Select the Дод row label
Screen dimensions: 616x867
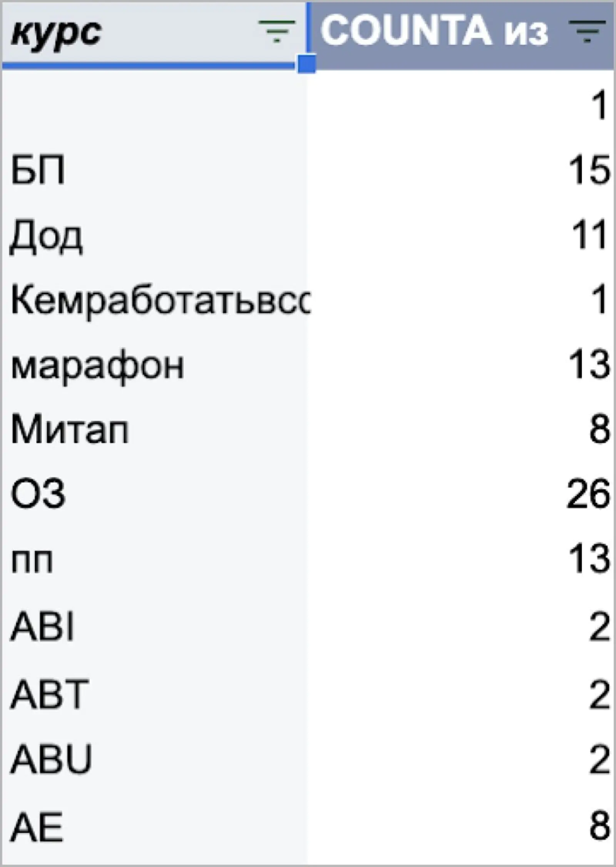pyautogui.click(x=154, y=234)
